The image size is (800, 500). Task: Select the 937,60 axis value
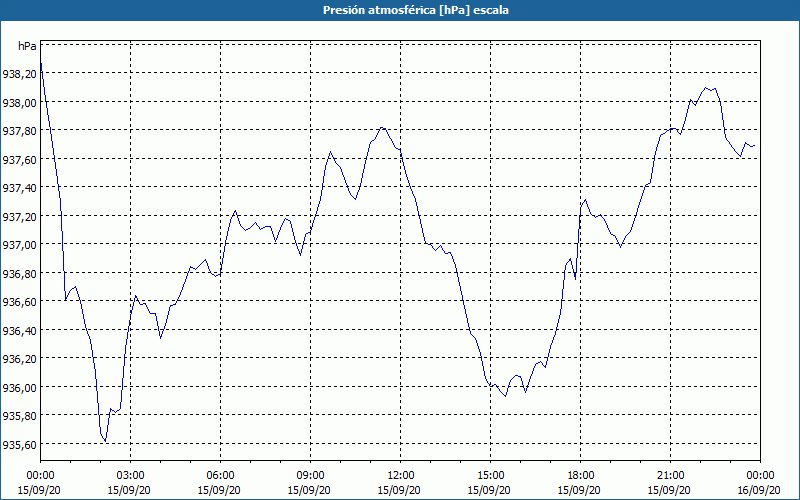coord(19,160)
